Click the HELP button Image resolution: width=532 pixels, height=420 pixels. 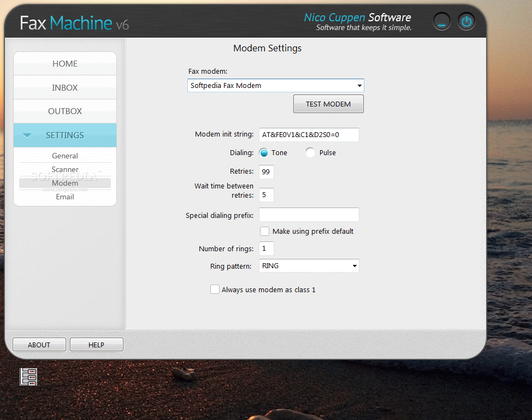tap(96, 345)
